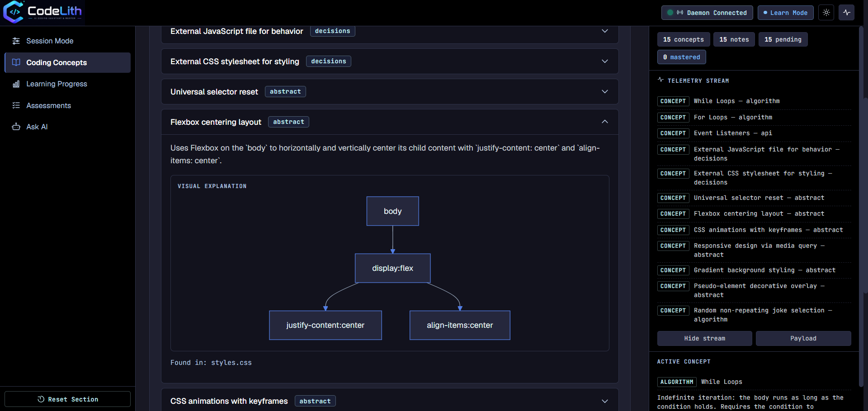Click the 15 pending badge
Viewport: 868px width, 411px height.
pyautogui.click(x=783, y=39)
